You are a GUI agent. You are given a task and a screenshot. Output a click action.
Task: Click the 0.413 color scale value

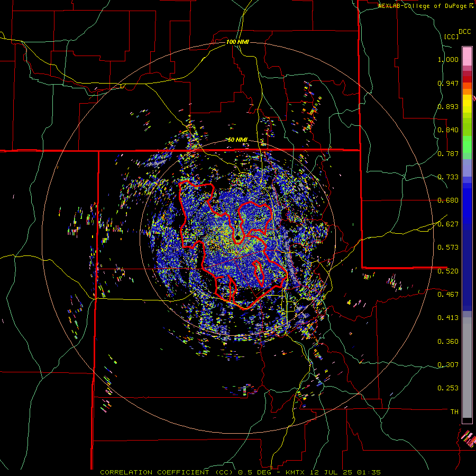click(448, 318)
